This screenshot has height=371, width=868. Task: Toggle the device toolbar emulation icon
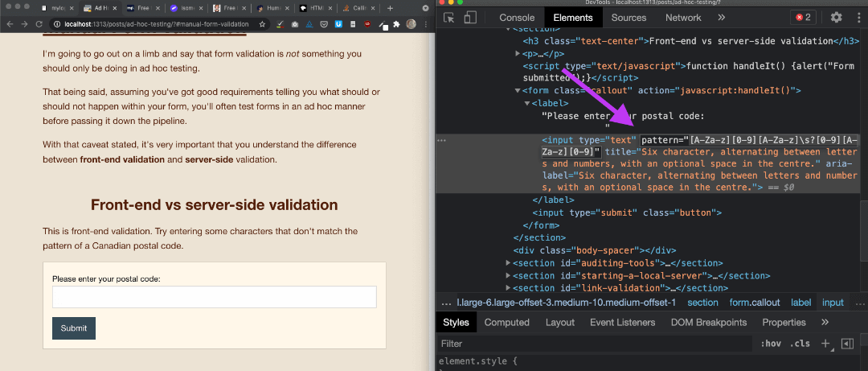470,17
